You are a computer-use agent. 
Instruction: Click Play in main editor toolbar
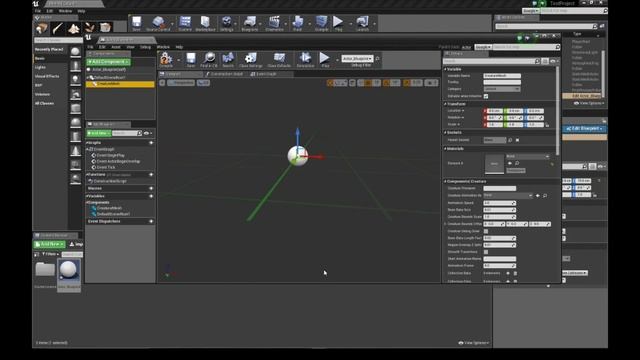coord(338,23)
